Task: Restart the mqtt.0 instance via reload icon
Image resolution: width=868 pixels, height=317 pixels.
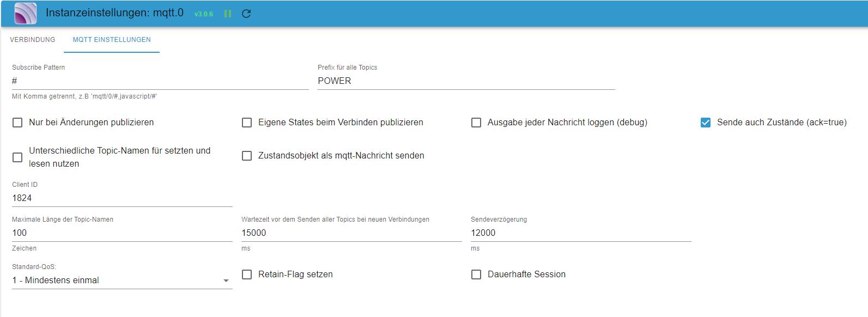Action: click(x=246, y=14)
